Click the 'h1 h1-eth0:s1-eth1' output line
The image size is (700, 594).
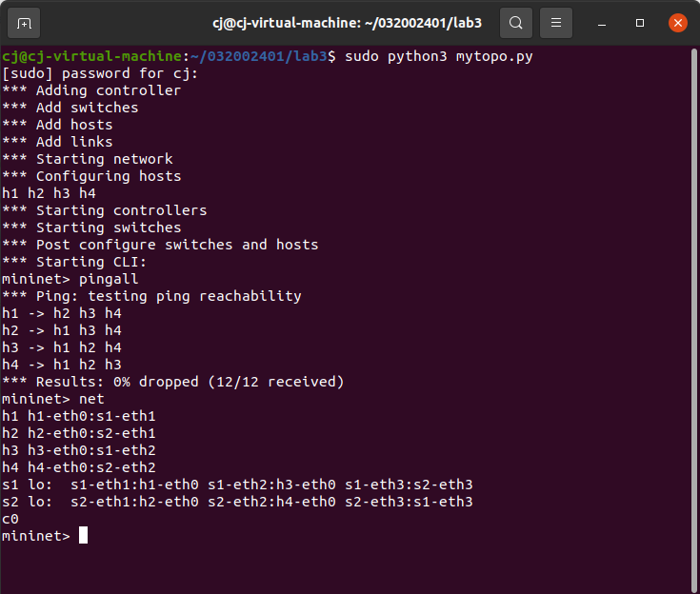coord(79,416)
